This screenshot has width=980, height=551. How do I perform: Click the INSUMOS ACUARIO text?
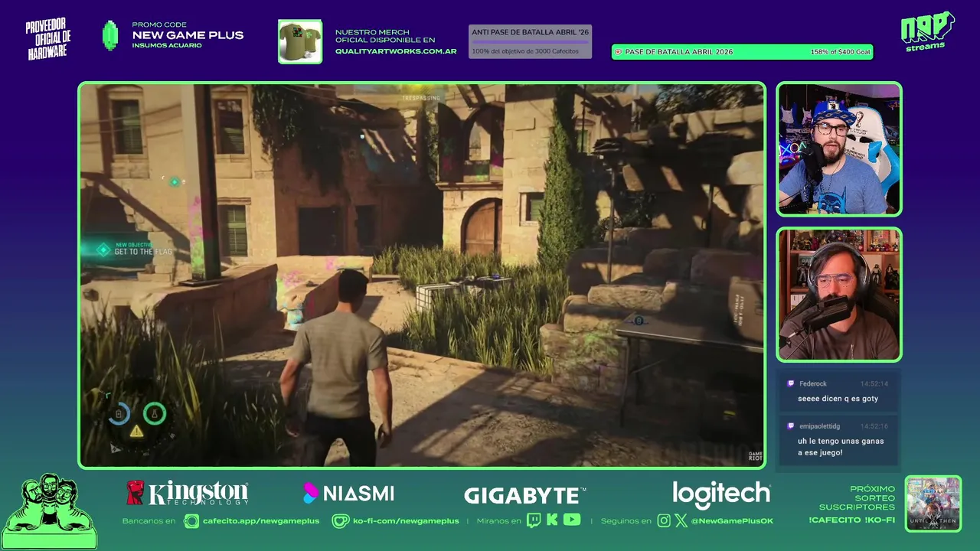[x=167, y=46]
